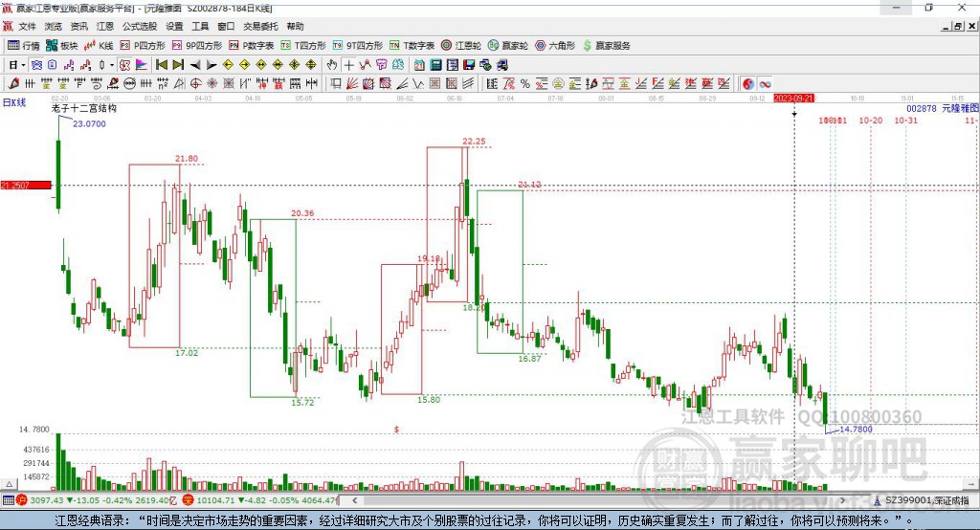980x530 pixels.
Task: Expand the candlestick style dropdown arrow
Action: click(112, 65)
